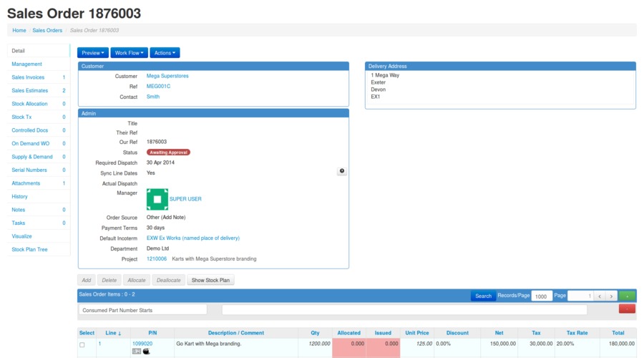The height and width of the screenshot is (358, 644).
Task: Open the Mega Superstores customer link
Action: click(x=167, y=76)
